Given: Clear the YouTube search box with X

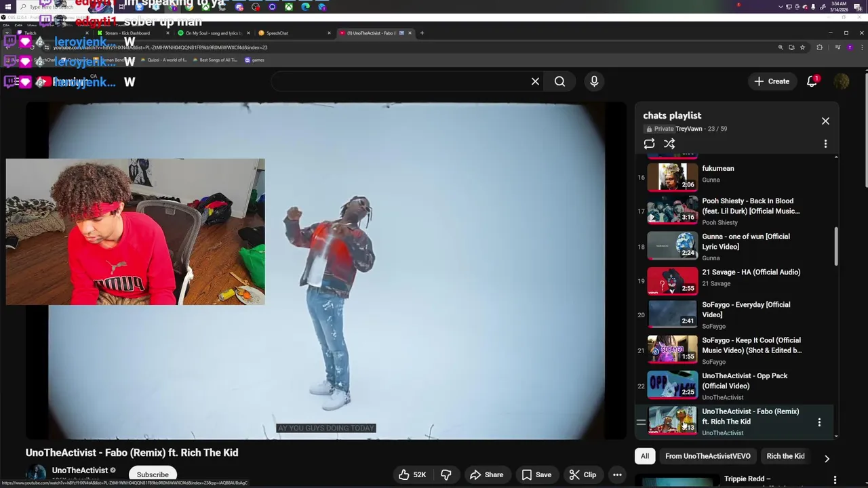Looking at the screenshot, I should (535, 81).
